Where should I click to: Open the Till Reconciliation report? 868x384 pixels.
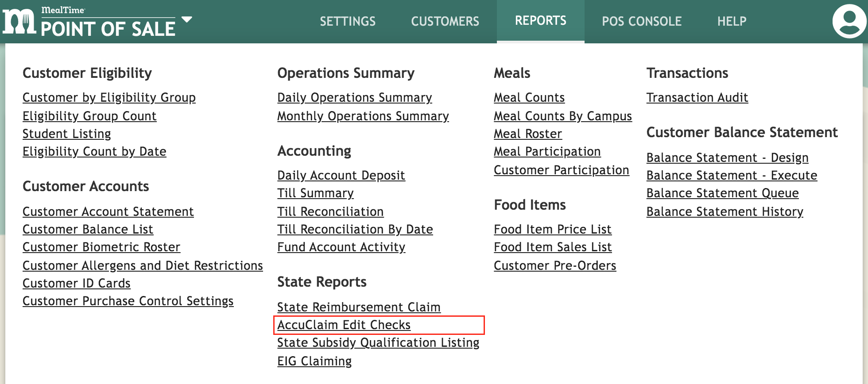[x=330, y=211]
